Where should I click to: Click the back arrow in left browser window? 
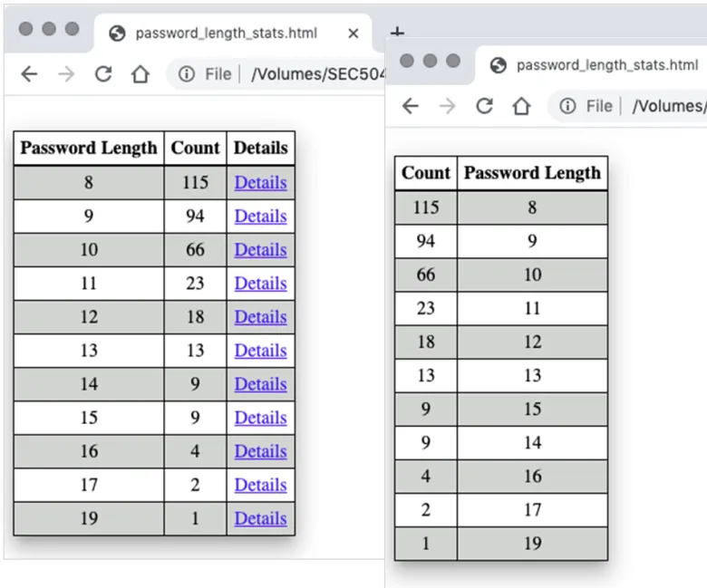click(x=29, y=74)
